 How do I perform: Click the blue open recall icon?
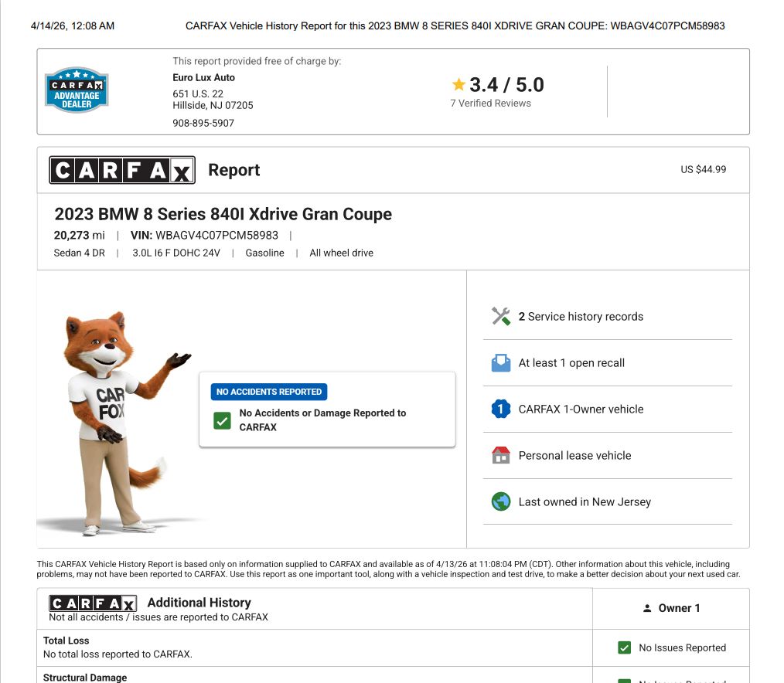point(501,362)
